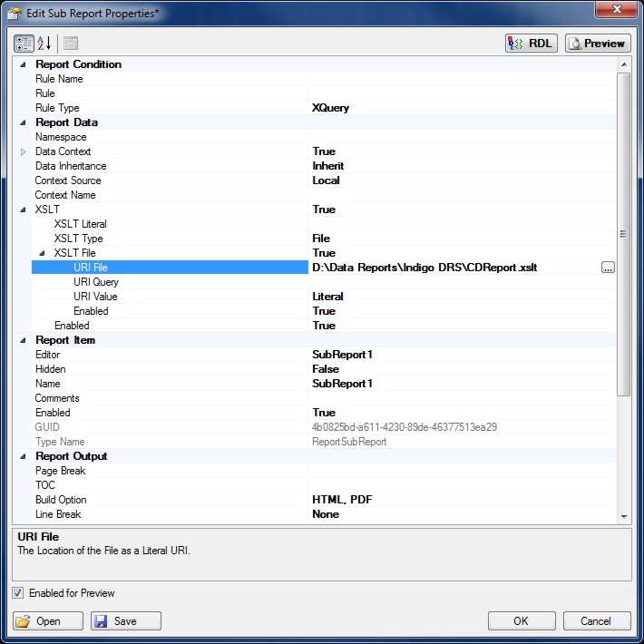The image size is (644, 644).
Task: Open a file with the Open button
Action: click(x=48, y=621)
